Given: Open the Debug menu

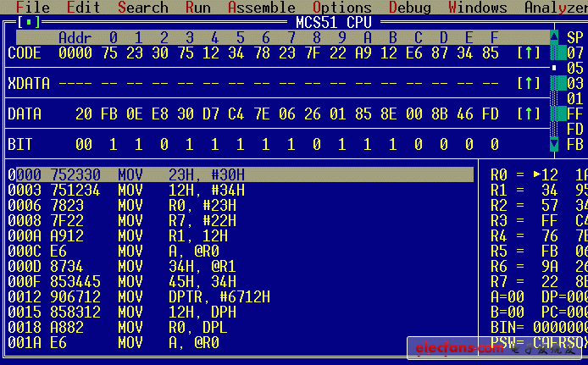Looking at the screenshot, I should [409, 8].
